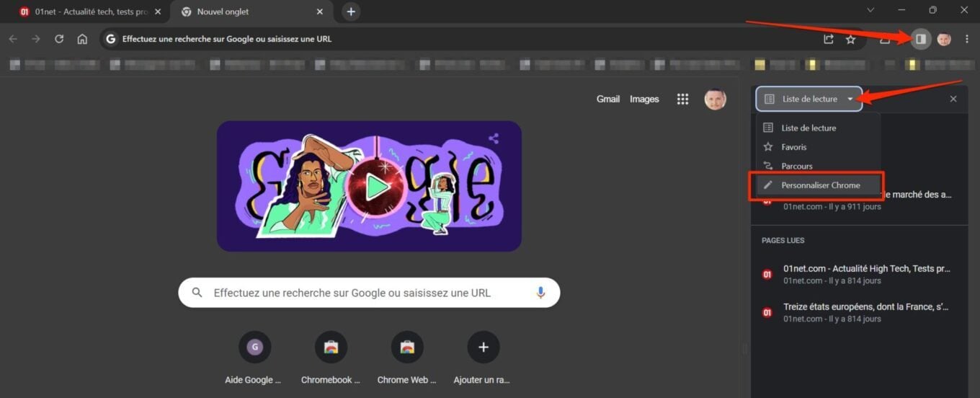980x398 pixels.
Task: Open the Treize états européens read page
Action: click(860, 312)
